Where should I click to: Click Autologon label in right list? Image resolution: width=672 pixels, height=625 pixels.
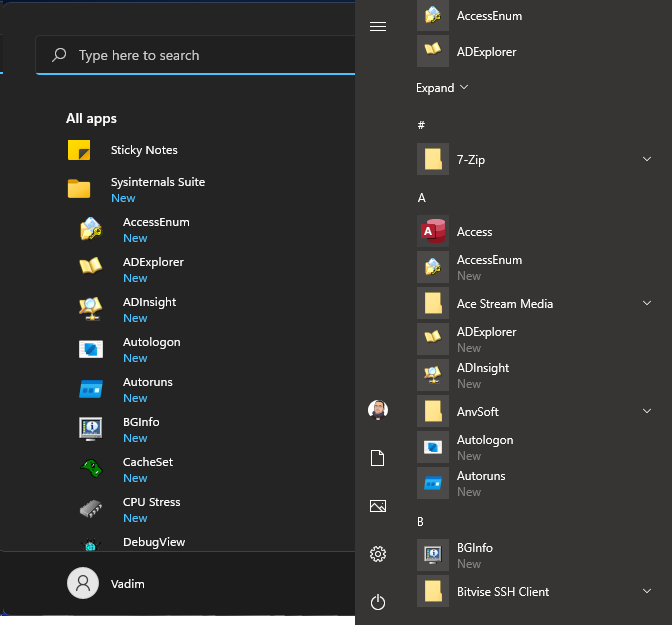pos(485,440)
